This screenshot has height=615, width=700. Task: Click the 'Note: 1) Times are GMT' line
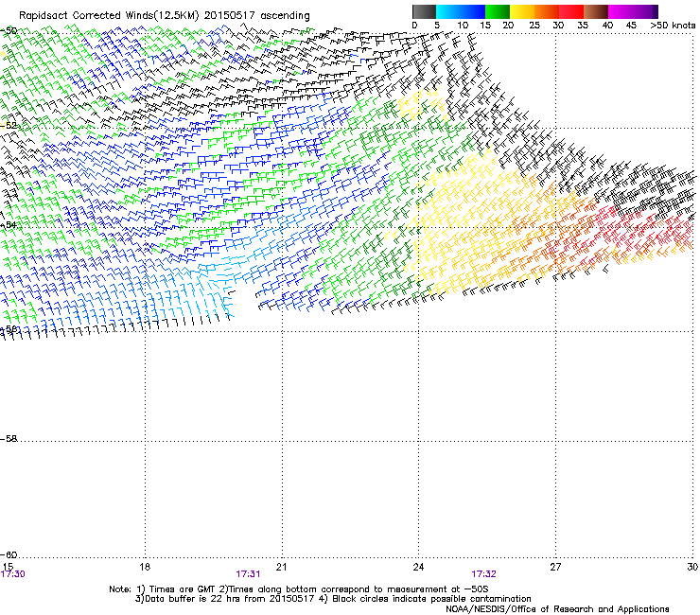click(299, 589)
